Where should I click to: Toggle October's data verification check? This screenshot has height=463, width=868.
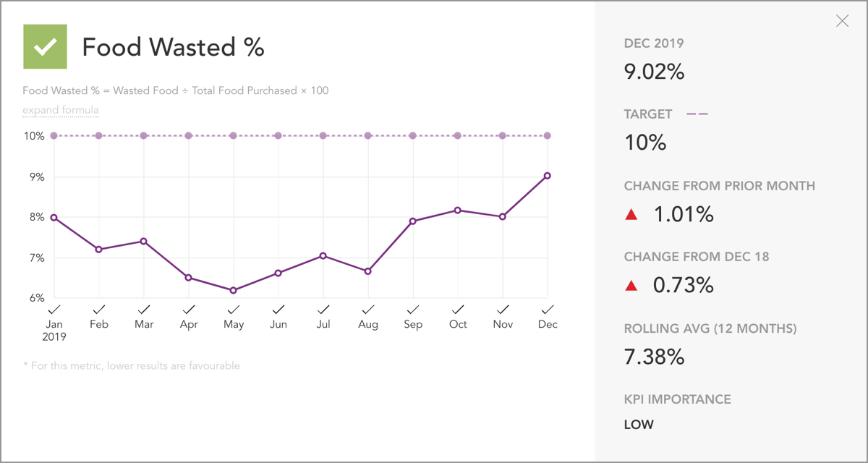(457, 310)
